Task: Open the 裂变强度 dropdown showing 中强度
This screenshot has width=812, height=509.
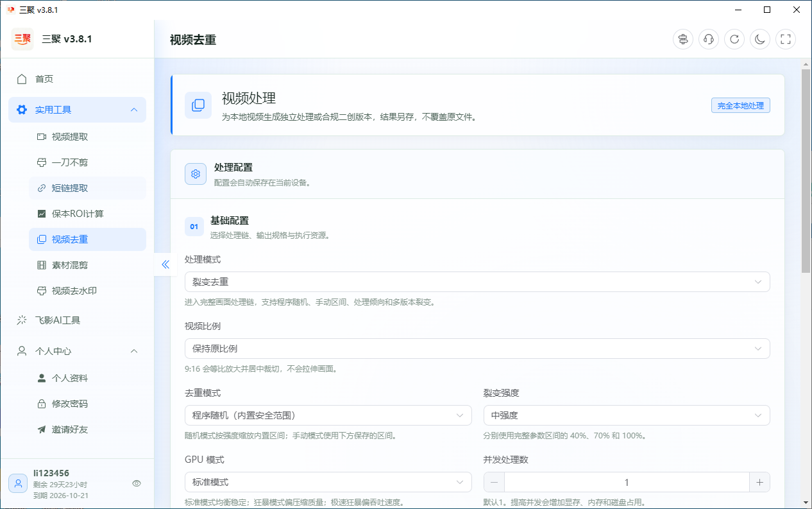Action: tap(627, 415)
